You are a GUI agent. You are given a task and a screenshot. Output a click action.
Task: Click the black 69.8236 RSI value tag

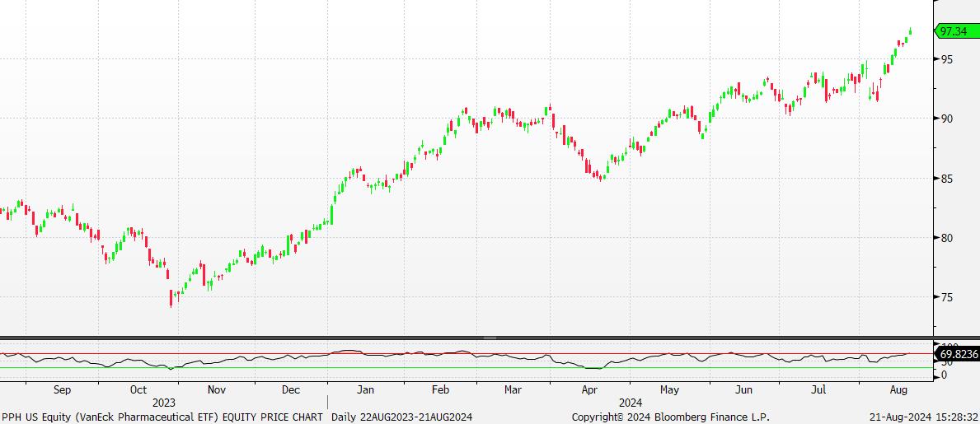click(x=959, y=354)
